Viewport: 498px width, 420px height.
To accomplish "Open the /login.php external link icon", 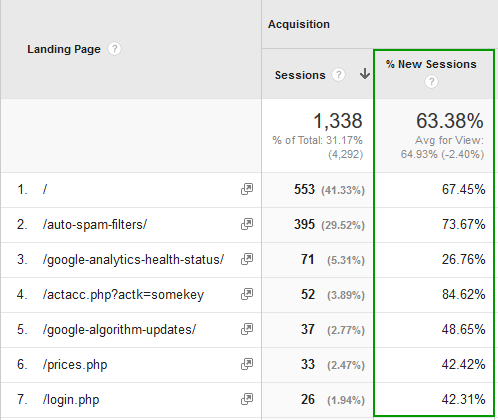I will [247, 399].
